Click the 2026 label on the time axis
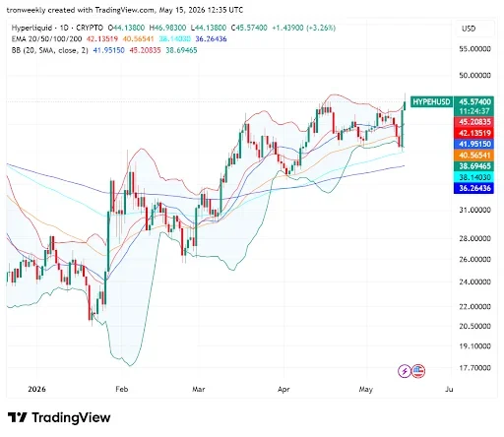 pyautogui.click(x=36, y=390)
